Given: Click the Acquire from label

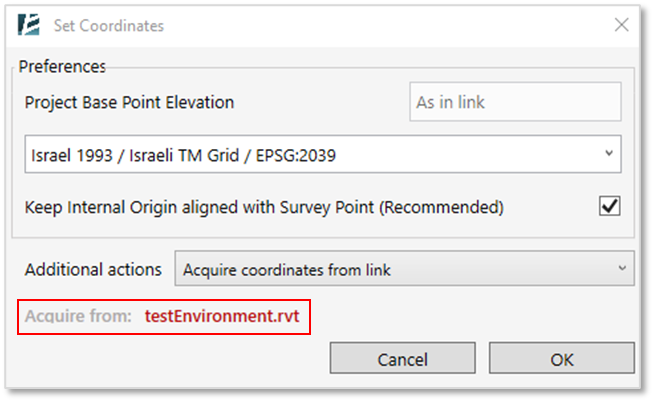Looking at the screenshot, I should coord(78,316).
